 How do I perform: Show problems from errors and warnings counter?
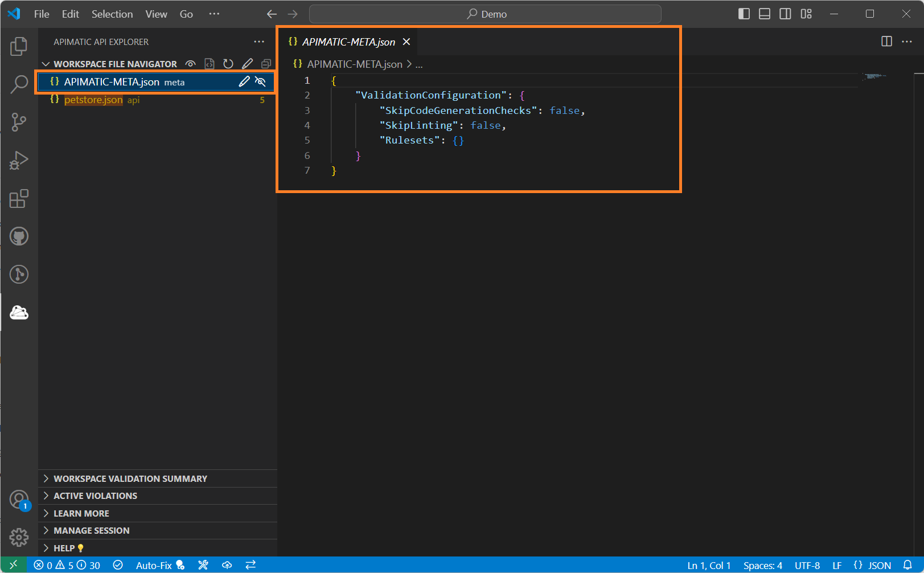tap(67, 565)
